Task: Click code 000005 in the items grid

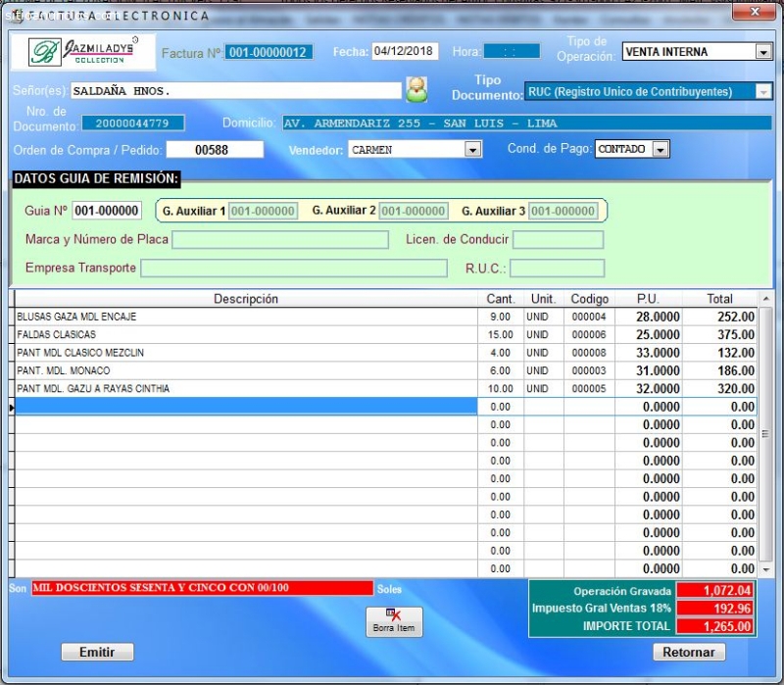Action: pos(589,389)
